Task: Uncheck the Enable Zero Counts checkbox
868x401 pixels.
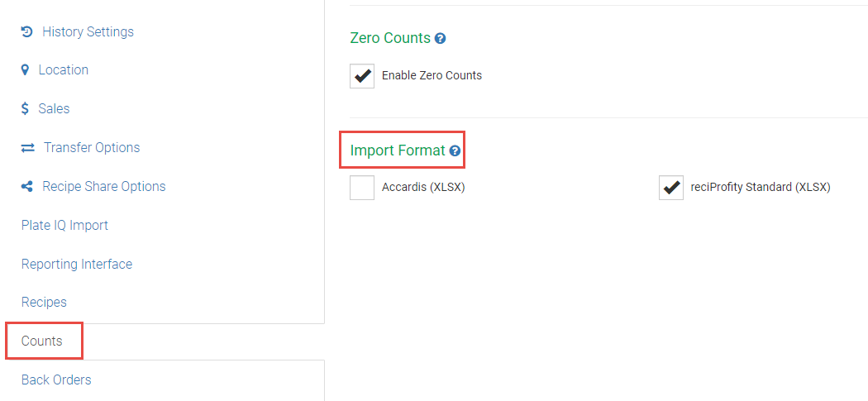Action: pyautogui.click(x=362, y=76)
